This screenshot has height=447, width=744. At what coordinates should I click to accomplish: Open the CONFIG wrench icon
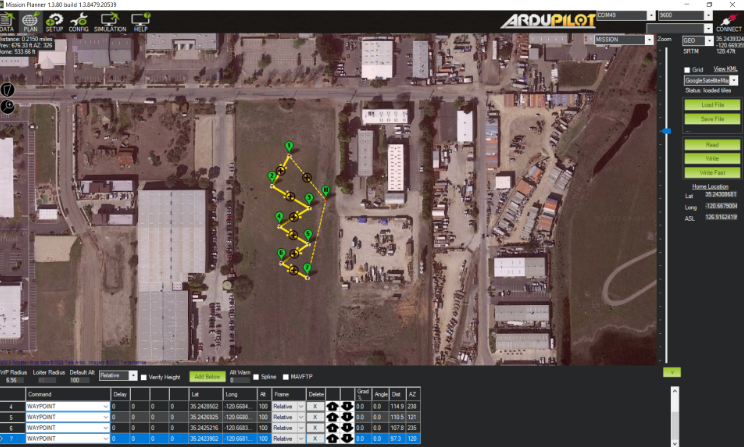[78, 22]
